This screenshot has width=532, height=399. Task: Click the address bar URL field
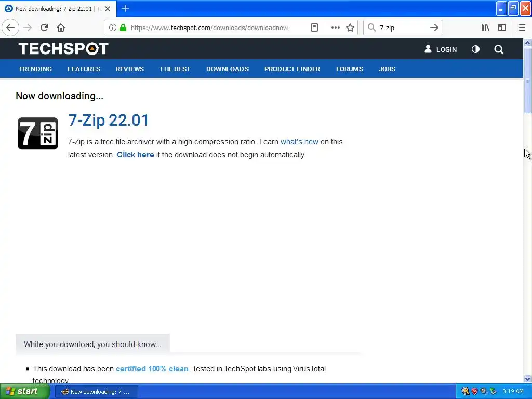point(210,28)
